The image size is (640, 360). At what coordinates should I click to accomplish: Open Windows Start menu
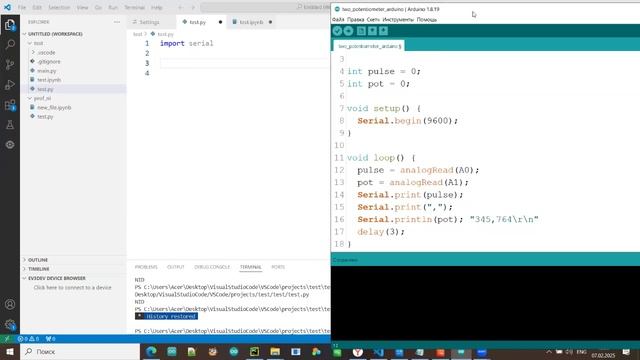click(10, 351)
